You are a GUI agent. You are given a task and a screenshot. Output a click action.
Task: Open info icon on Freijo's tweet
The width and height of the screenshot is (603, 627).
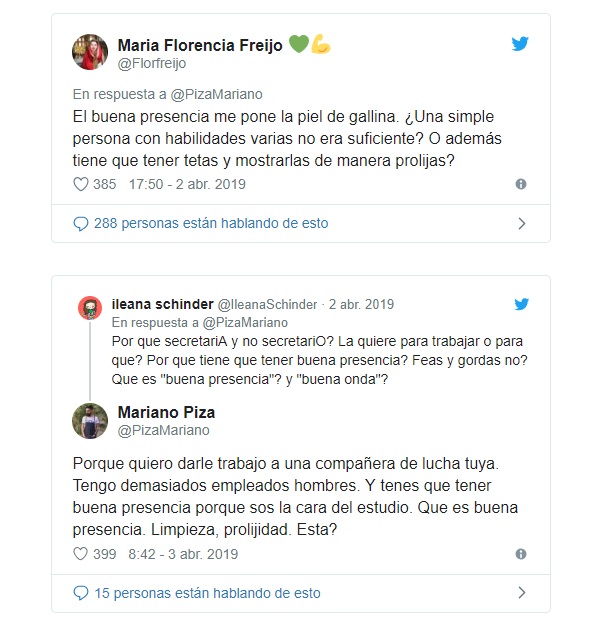coord(521,185)
